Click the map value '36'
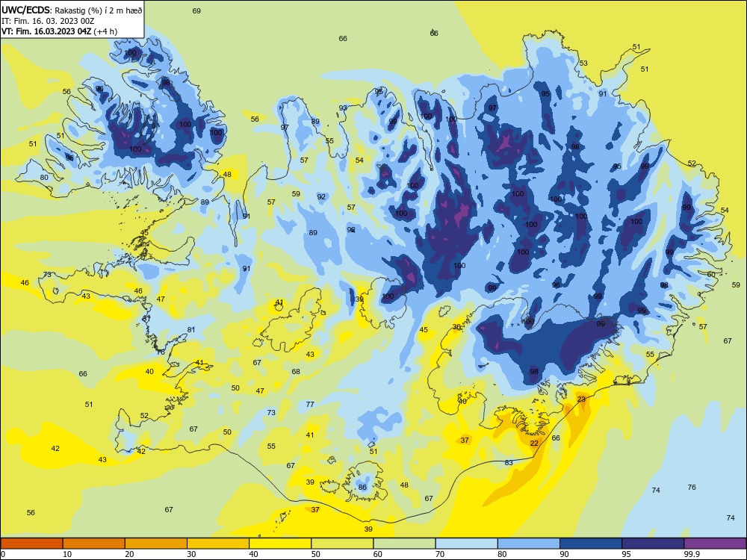Viewport: 747px width, 560px height. coord(457,327)
